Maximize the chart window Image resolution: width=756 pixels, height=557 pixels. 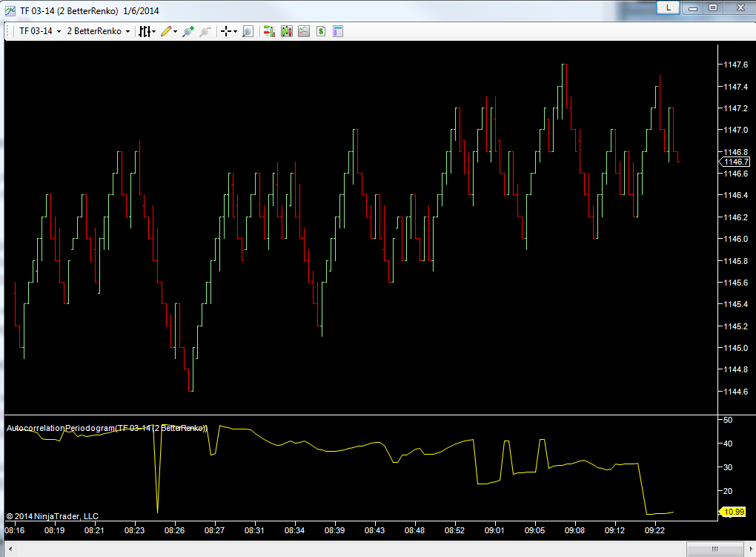point(713,7)
